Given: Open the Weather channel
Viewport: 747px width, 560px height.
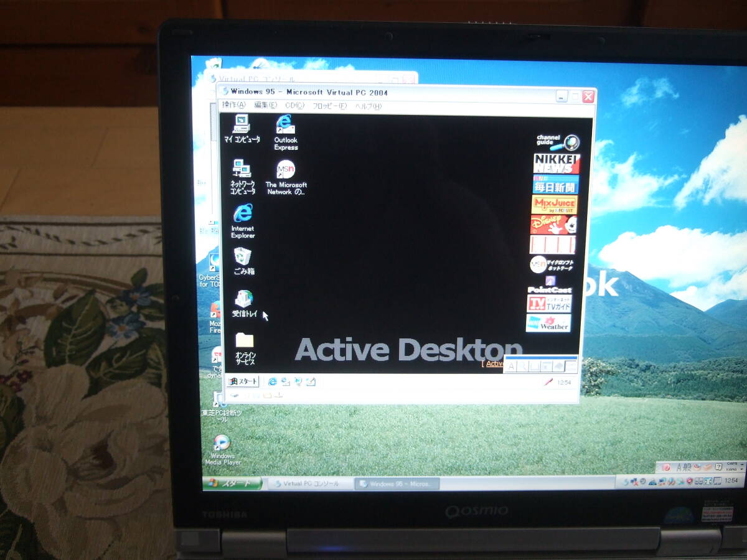Looking at the screenshot, I should (548, 323).
